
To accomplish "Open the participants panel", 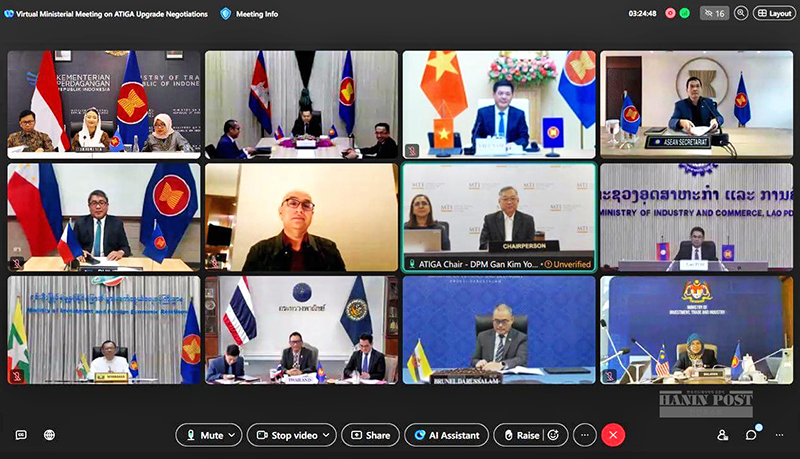I will click(x=723, y=435).
